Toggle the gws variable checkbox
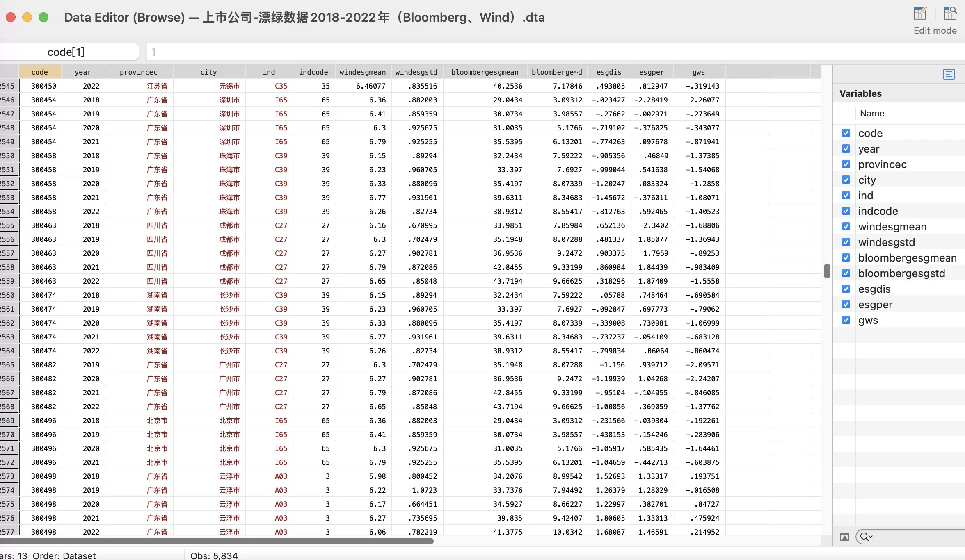 [846, 320]
